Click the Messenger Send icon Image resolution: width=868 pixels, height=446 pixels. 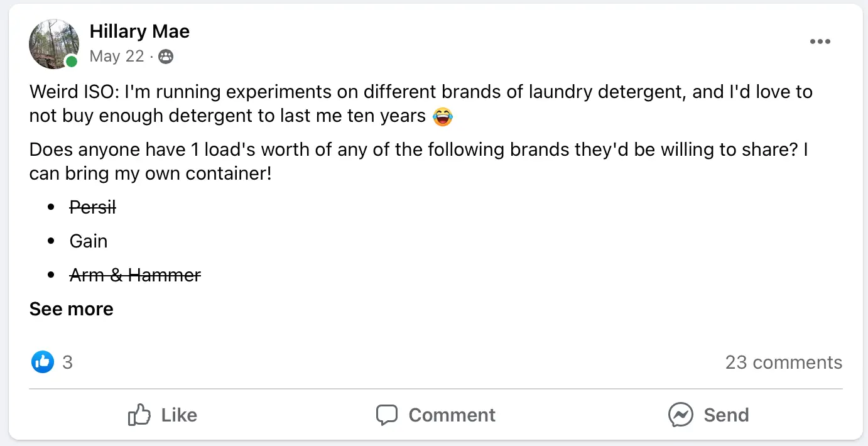coord(680,415)
